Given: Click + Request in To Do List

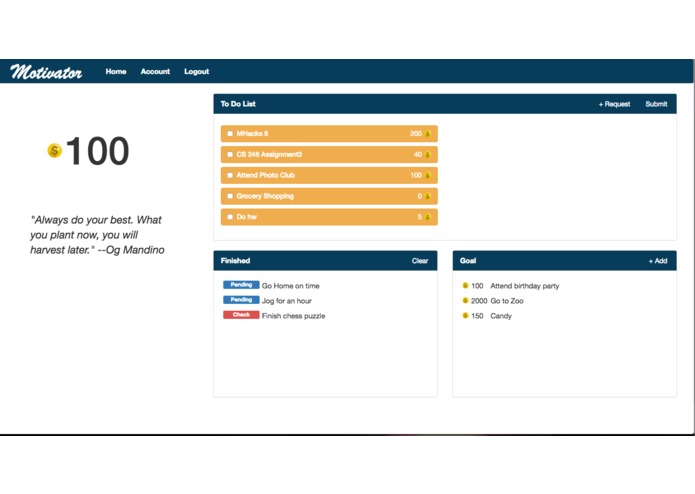Looking at the screenshot, I should click(614, 104).
